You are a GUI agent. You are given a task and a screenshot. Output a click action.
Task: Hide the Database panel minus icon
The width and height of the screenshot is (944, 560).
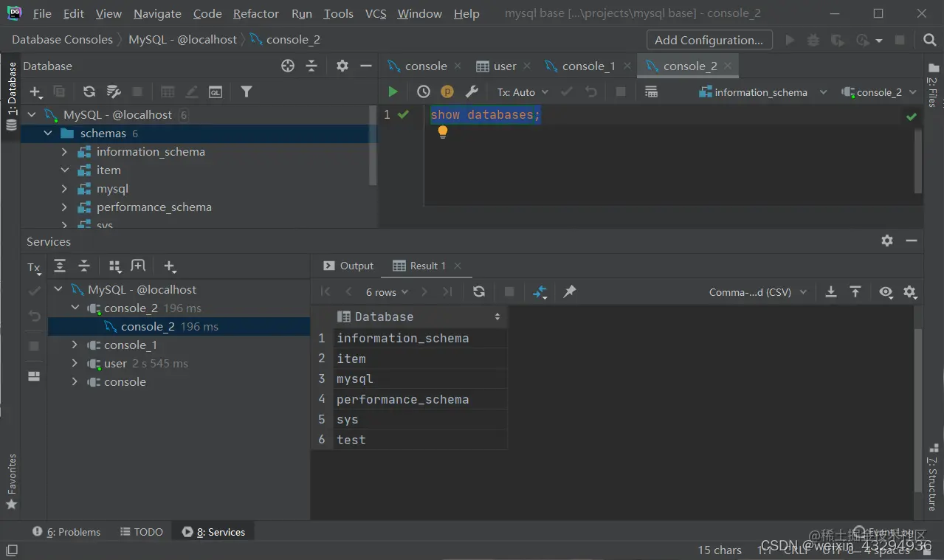click(365, 66)
